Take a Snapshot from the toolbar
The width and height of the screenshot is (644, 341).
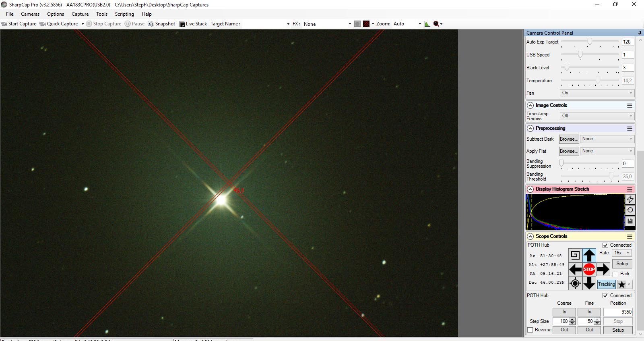162,24
